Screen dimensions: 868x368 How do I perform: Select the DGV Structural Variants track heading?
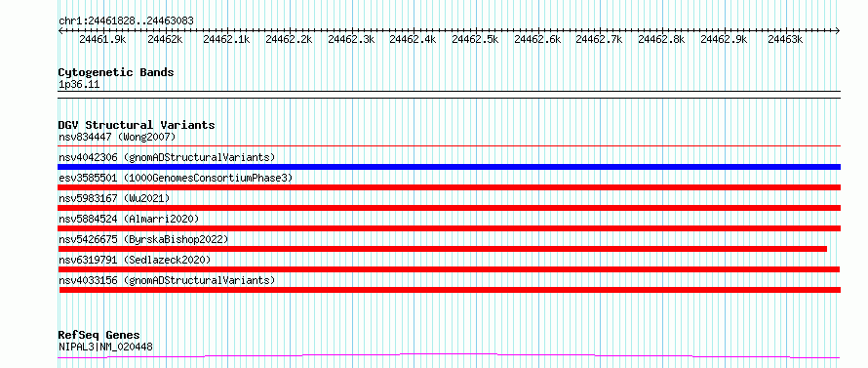click(137, 125)
